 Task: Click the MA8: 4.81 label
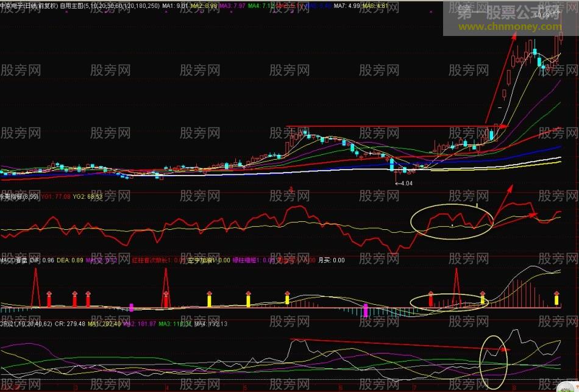pos(375,6)
